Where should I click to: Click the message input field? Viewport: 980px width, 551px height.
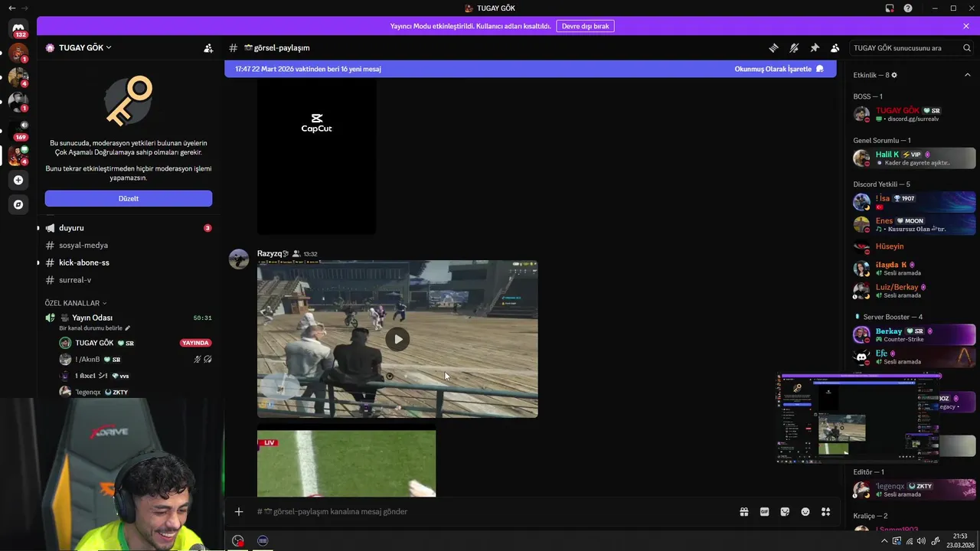click(x=490, y=511)
